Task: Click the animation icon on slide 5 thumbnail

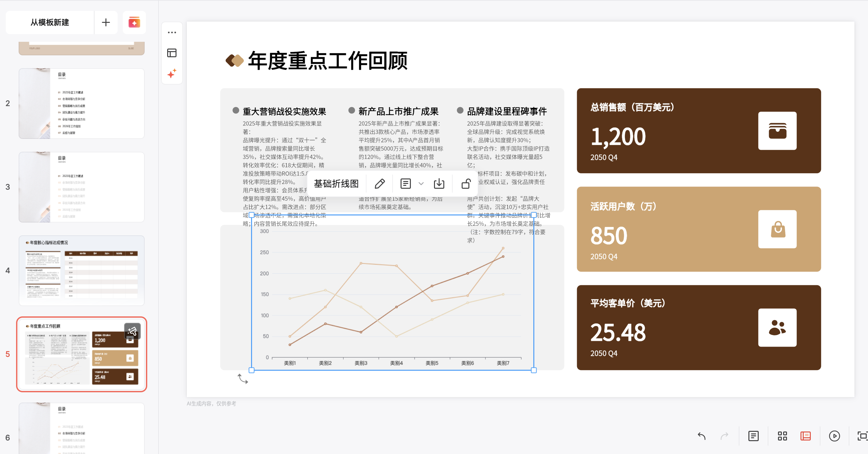Action: pyautogui.click(x=132, y=331)
